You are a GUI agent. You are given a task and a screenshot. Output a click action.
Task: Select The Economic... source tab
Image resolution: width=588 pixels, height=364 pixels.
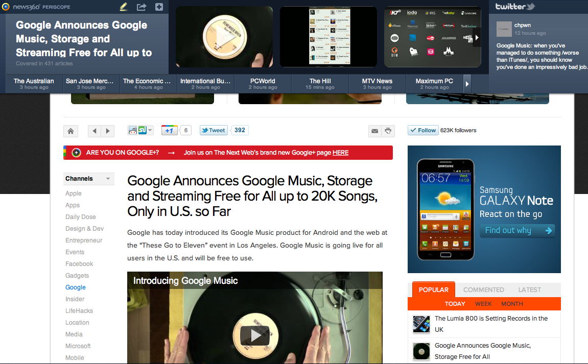click(x=149, y=84)
